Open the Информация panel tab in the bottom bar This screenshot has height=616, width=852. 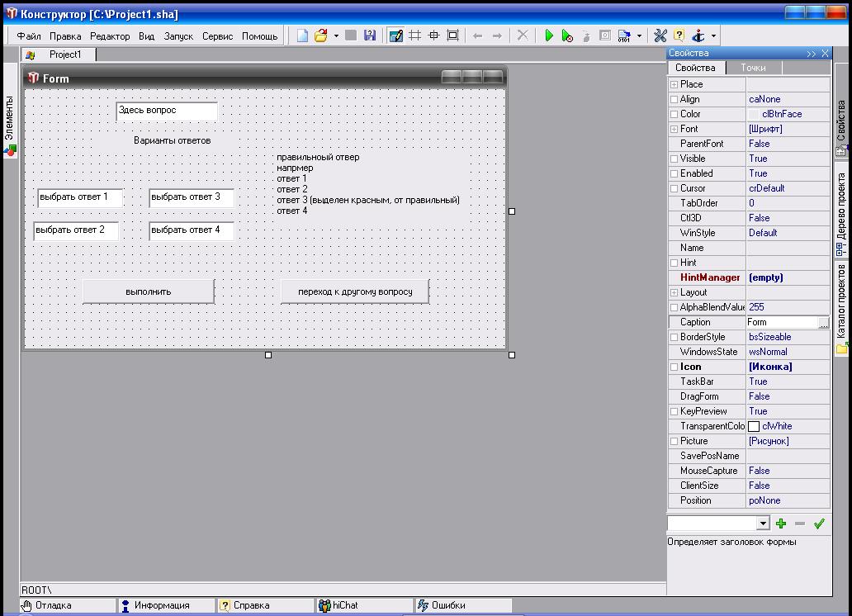(166, 605)
